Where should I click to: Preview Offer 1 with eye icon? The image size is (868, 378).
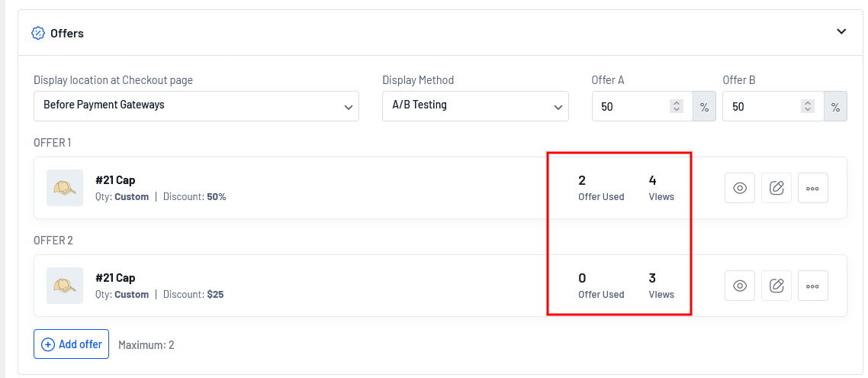[739, 188]
